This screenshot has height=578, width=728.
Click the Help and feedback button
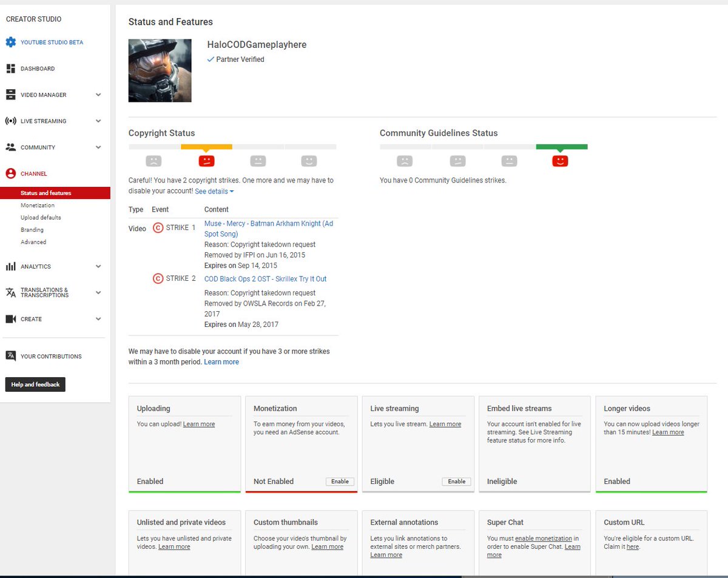click(x=35, y=385)
